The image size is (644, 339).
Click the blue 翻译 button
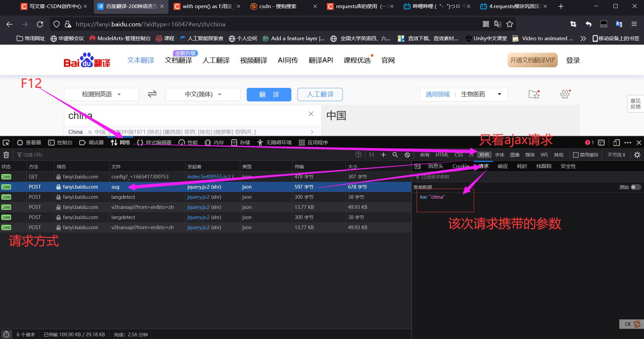tap(269, 95)
